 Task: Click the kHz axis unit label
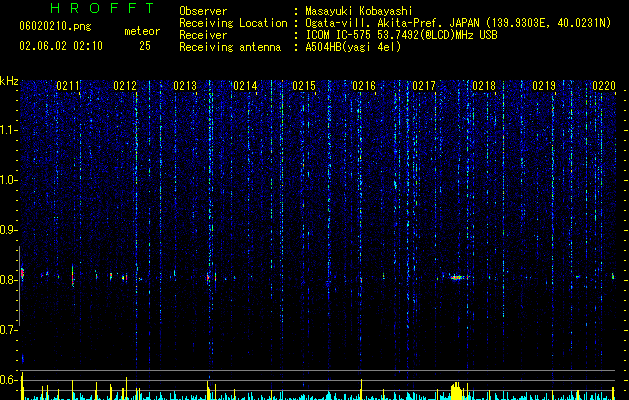point(9,81)
